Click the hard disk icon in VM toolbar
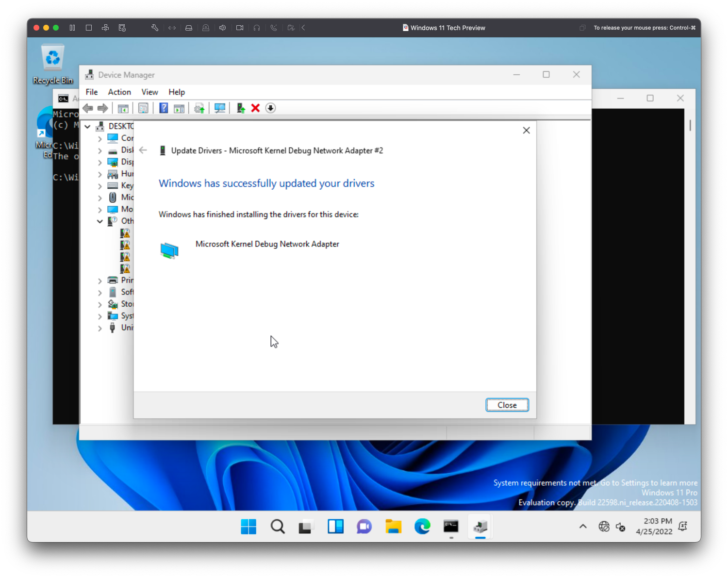The width and height of the screenshot is (728, 578). click(x=189, y=28)
